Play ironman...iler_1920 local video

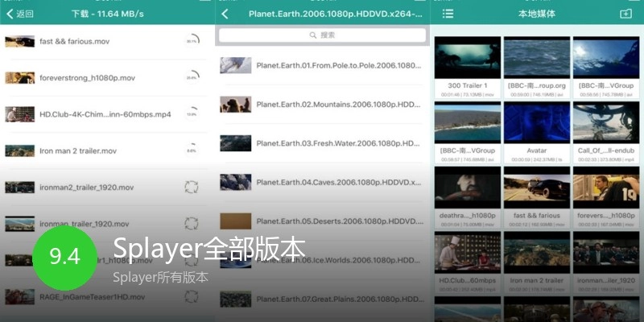606,262
